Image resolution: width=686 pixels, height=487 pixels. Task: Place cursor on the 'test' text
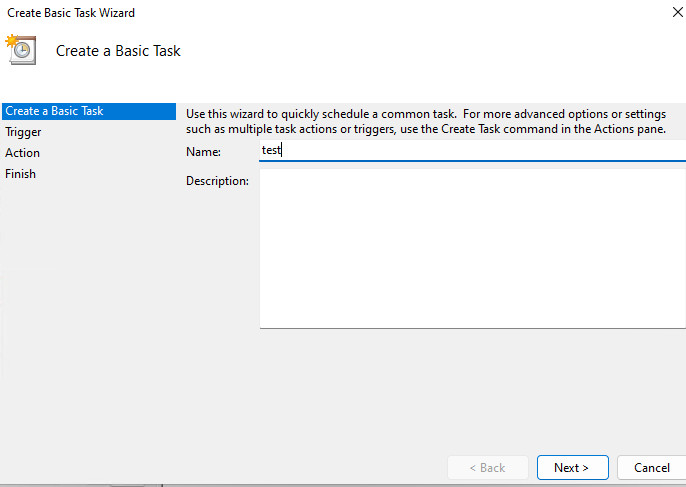coord(271,151)
